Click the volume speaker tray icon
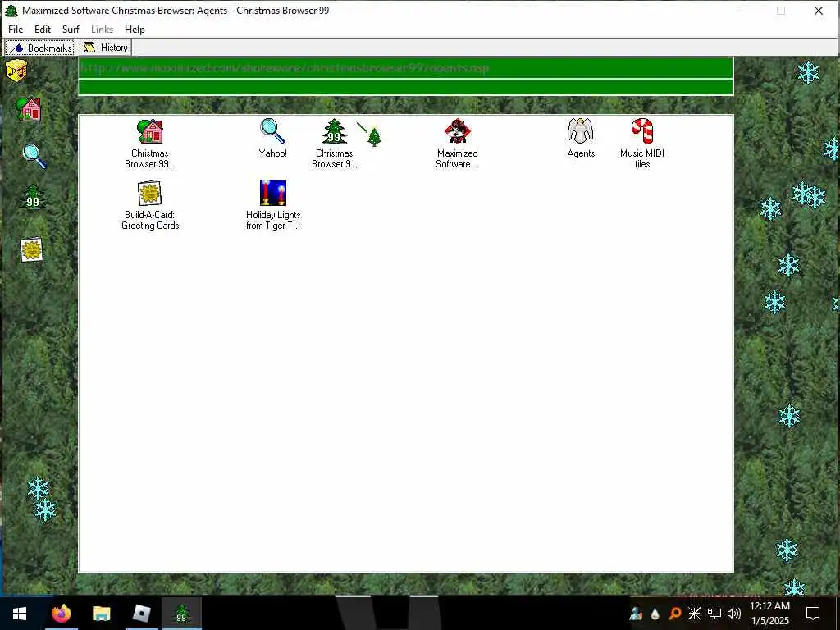The image size is (840, 630). 734,614
